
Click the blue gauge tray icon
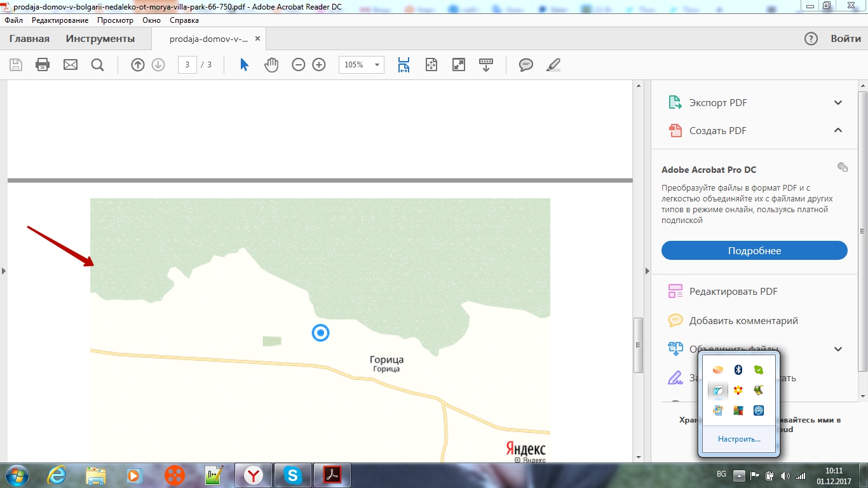(759, 410)
